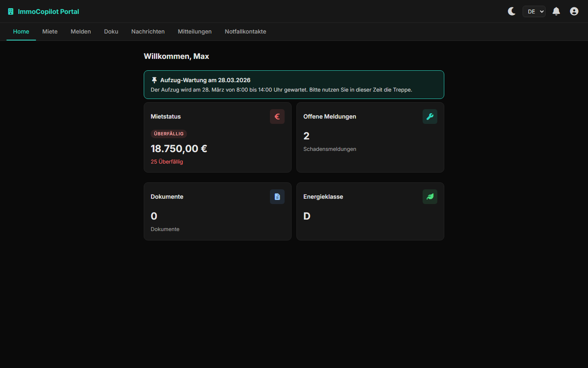The width and height of the screenshot is (588, 368).
Task: Switch to the Miete tab
Action: [x=50, y=31]
